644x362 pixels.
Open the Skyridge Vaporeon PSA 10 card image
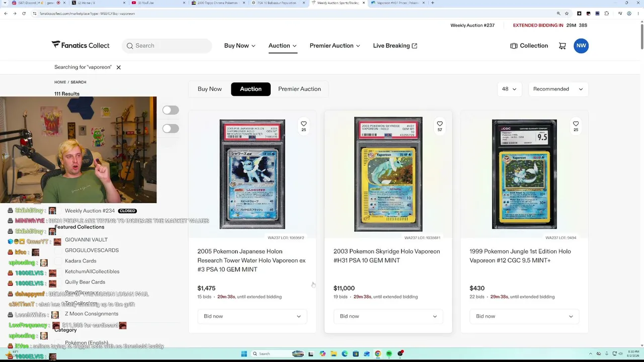click(388, 174)
